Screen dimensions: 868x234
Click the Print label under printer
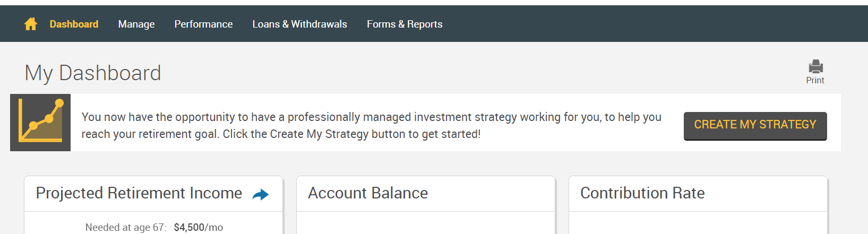click(x=815, y=80)
